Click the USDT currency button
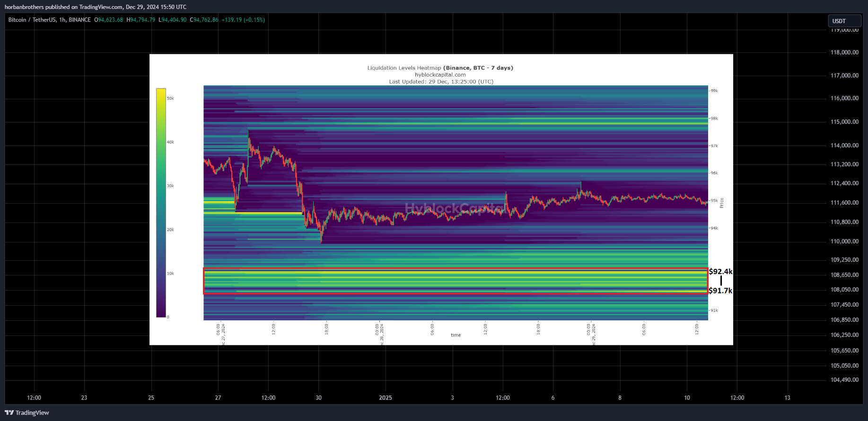868x421 pixels. click(844, 21)
